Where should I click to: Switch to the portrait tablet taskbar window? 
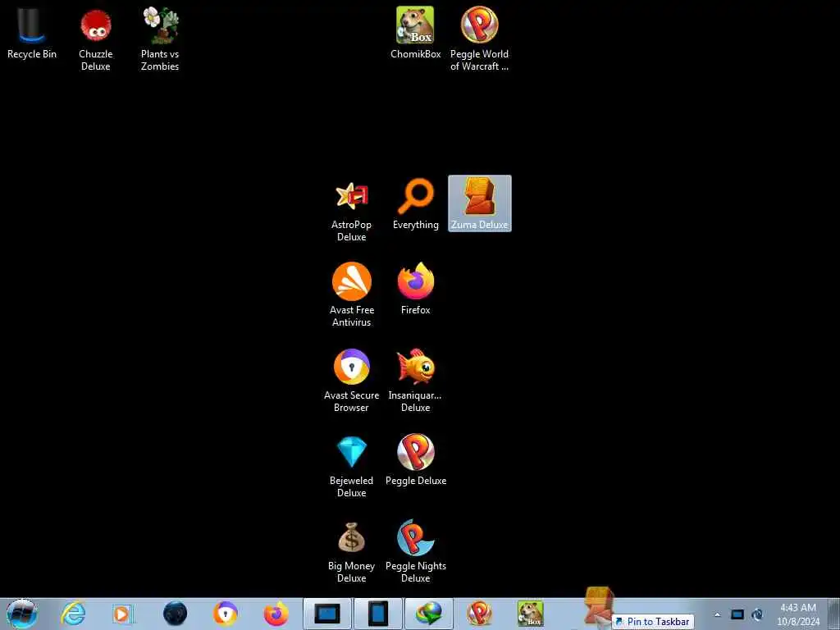[377, 614]
